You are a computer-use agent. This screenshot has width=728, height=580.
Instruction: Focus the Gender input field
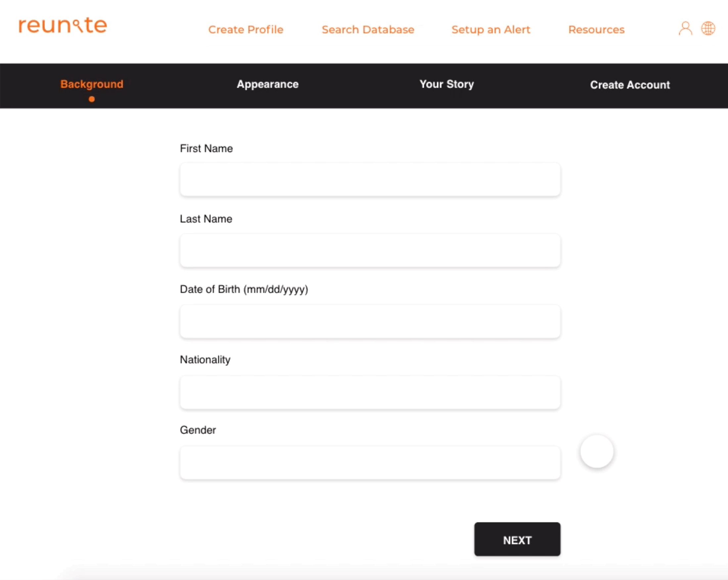[370, 463]
